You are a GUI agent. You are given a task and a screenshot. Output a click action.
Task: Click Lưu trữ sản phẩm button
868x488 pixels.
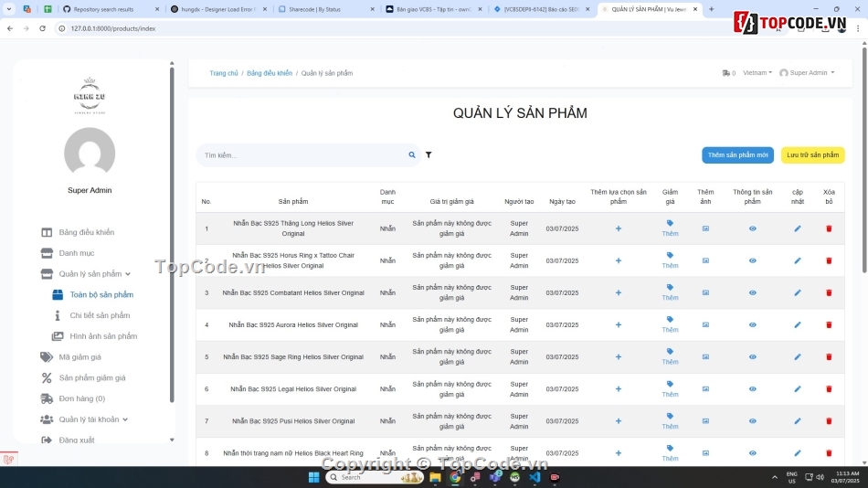pyautogui.click(x=812, y=155)
